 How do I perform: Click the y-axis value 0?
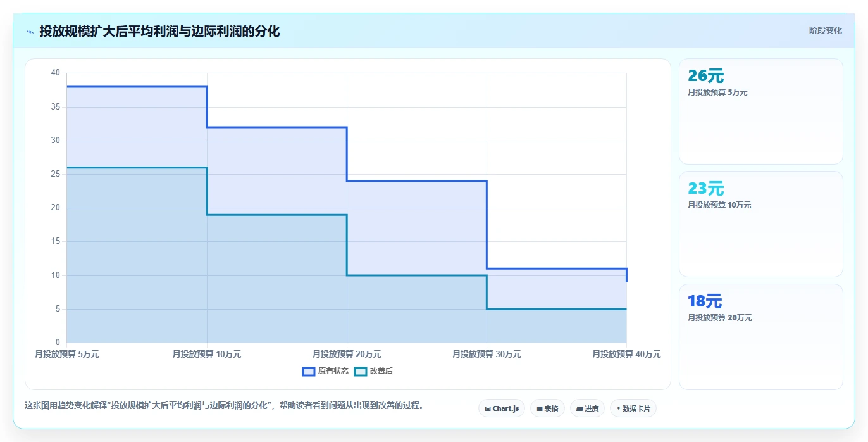58,343
